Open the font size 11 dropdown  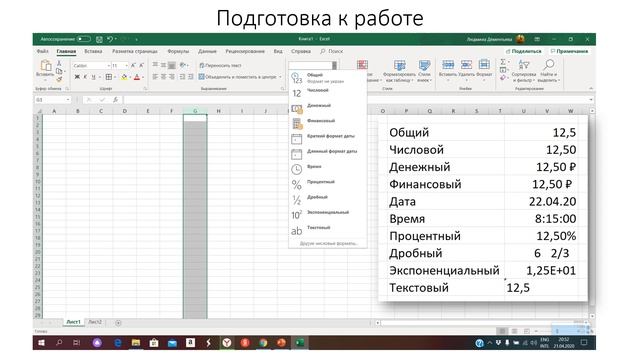[127, 66]
